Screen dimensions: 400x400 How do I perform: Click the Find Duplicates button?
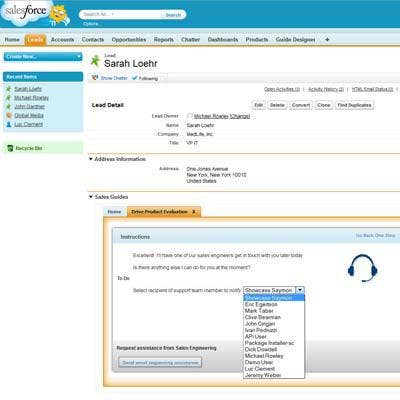pos(354,105)
